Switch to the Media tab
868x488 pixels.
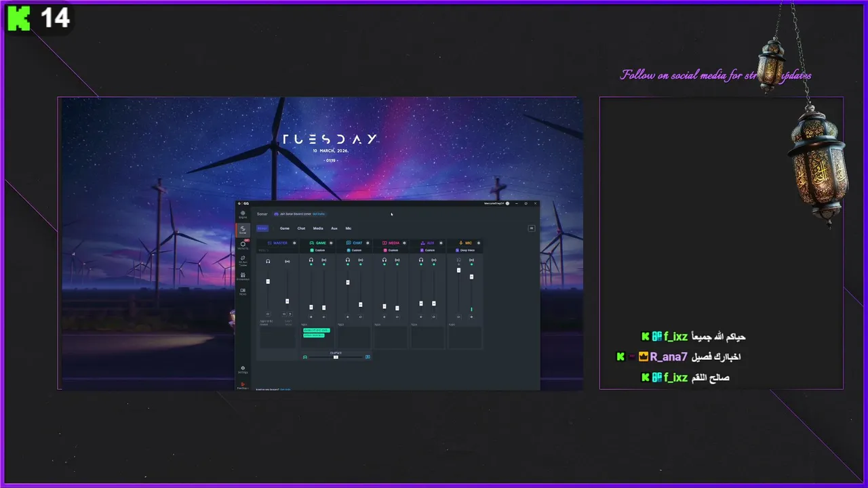318,228
